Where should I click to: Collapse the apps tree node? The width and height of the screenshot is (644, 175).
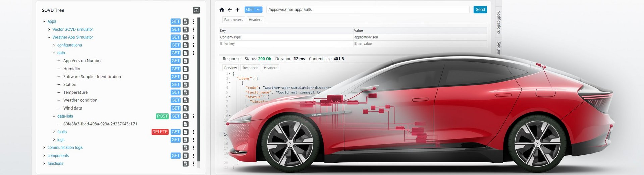coord(44,21)
